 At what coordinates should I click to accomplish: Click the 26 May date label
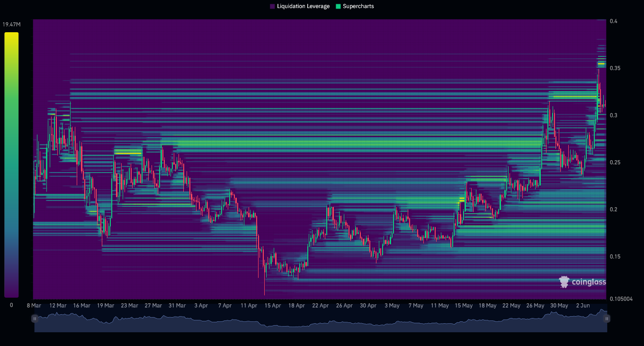click(x=536, y=306)
